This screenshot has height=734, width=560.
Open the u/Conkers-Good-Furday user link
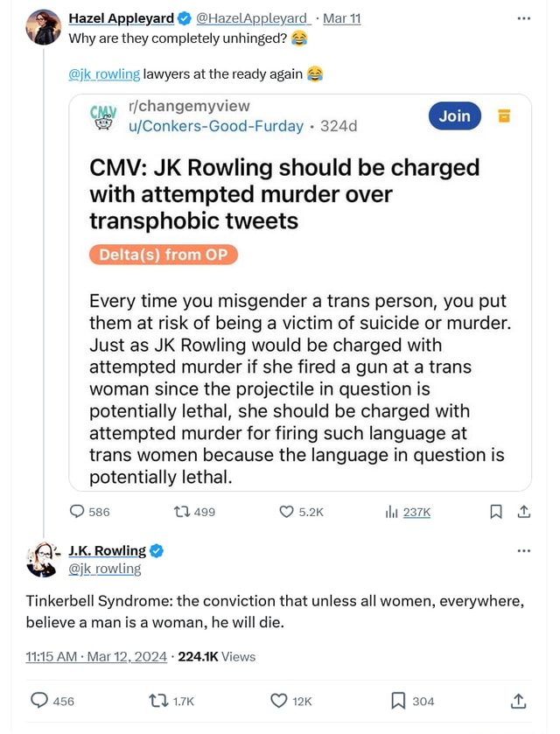[x=215, y=126]
